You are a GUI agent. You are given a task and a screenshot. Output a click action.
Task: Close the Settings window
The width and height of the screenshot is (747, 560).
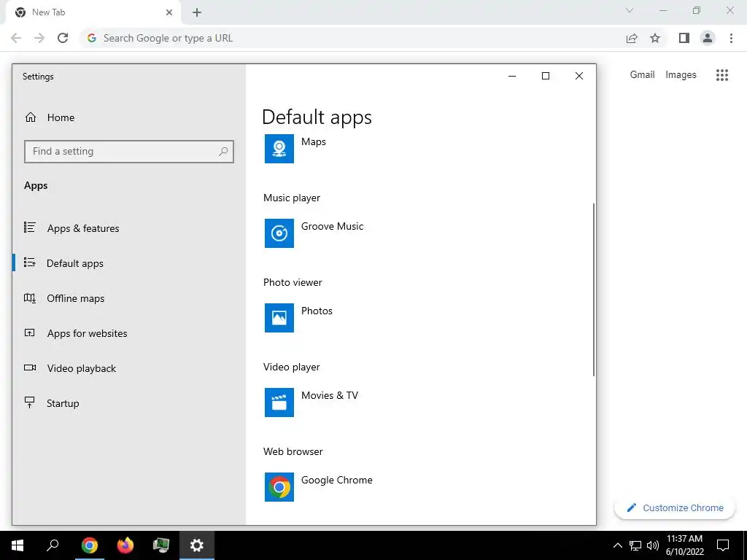tap(578, 76)
